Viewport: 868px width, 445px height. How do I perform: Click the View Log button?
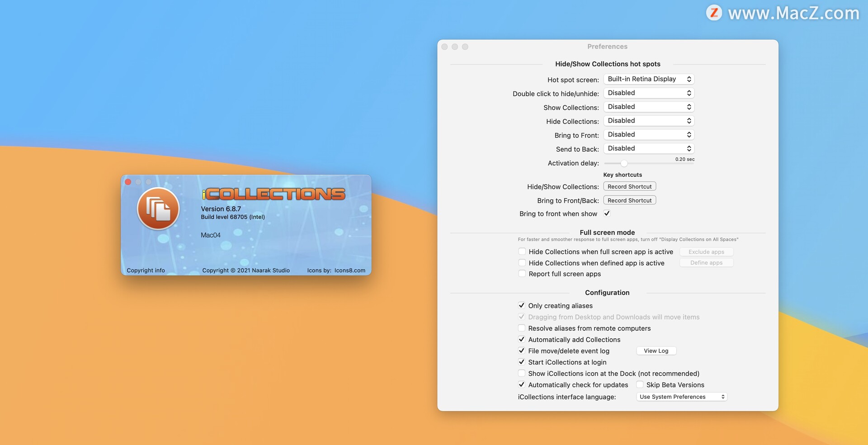pos(656,351)
